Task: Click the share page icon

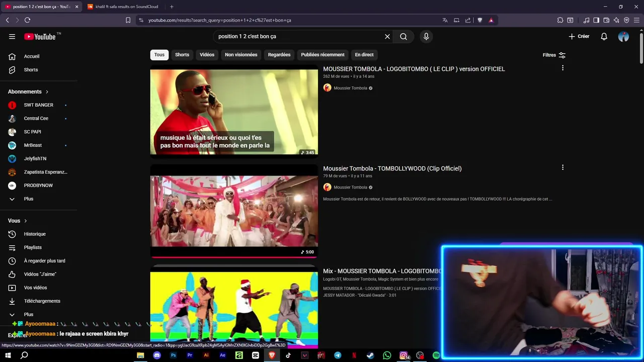Action: point(468,20)
